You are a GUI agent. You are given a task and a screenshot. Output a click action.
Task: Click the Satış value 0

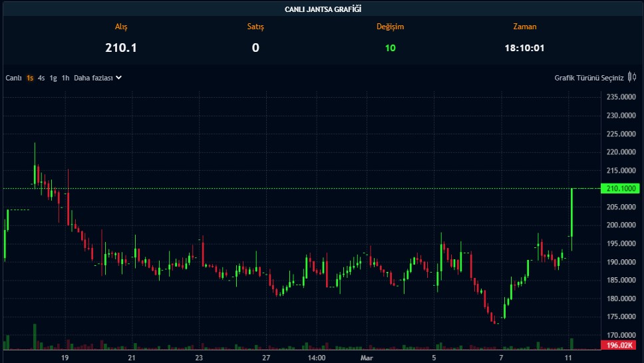(x=255, y=48)
